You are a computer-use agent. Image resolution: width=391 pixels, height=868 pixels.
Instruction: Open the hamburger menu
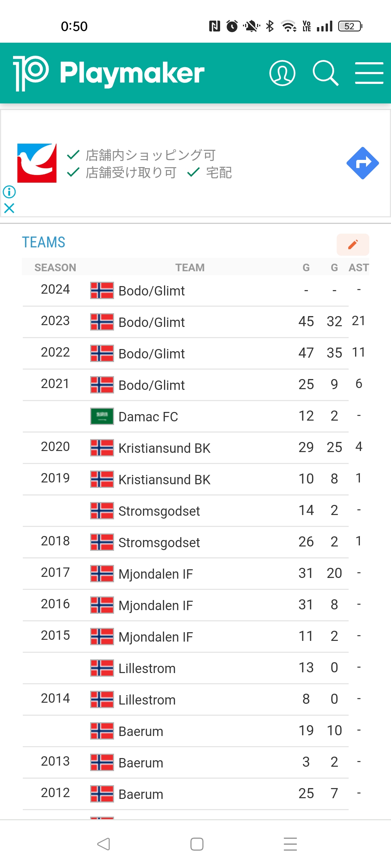369,73
